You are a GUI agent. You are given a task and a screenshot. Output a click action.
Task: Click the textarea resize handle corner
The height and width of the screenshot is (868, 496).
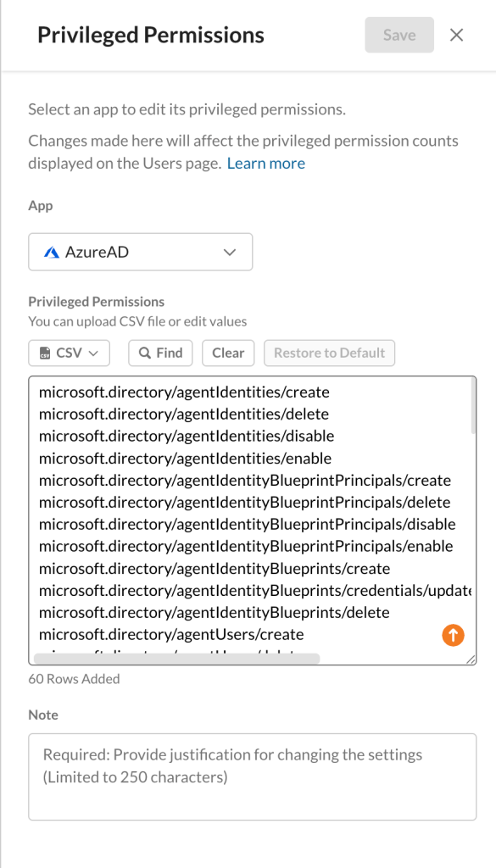(x=471, y=659)
